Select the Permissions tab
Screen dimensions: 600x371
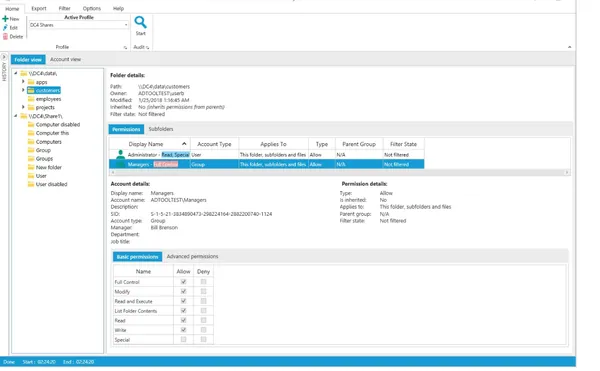(126, 129)
